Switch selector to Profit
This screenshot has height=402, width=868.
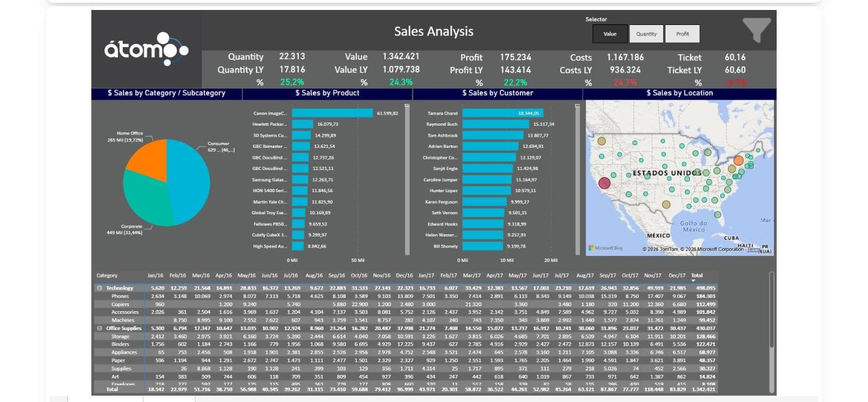(x=683, y=34)
